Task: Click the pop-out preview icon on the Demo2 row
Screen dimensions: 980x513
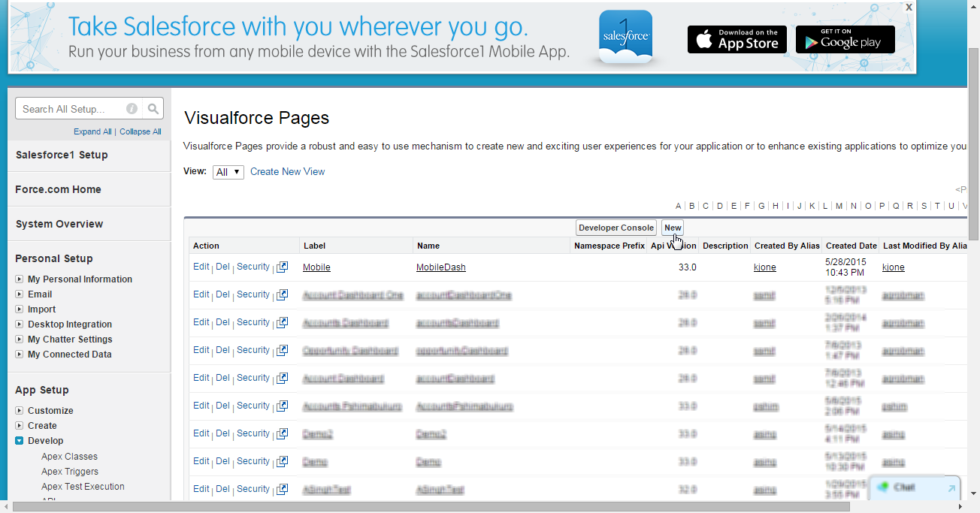Action: tap(282, 433)
